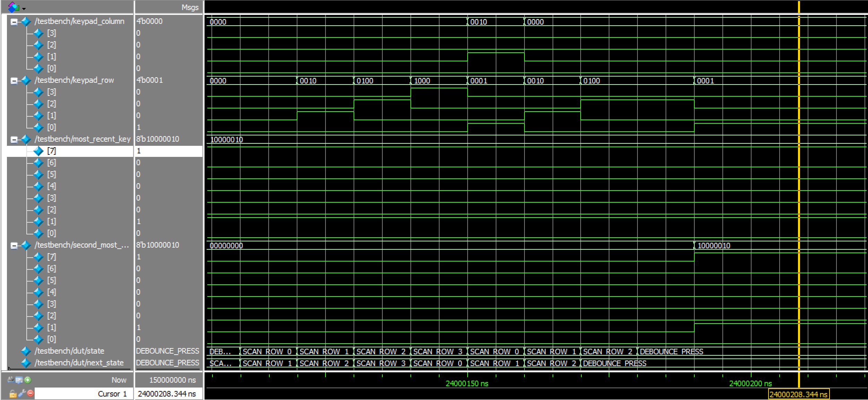Click the green insert cursor icon
Image resolution: width=868 pixels, height=400 pixels.
tap(28, 380)
